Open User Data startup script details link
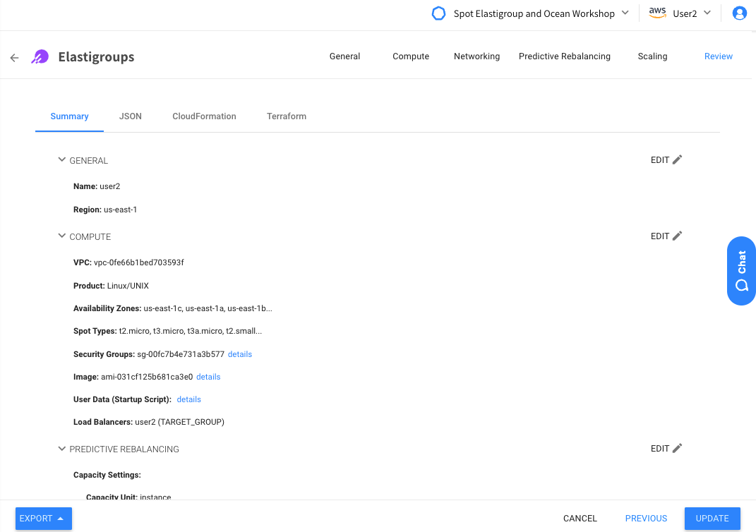 pyautogui.click(x=188, y=399)
